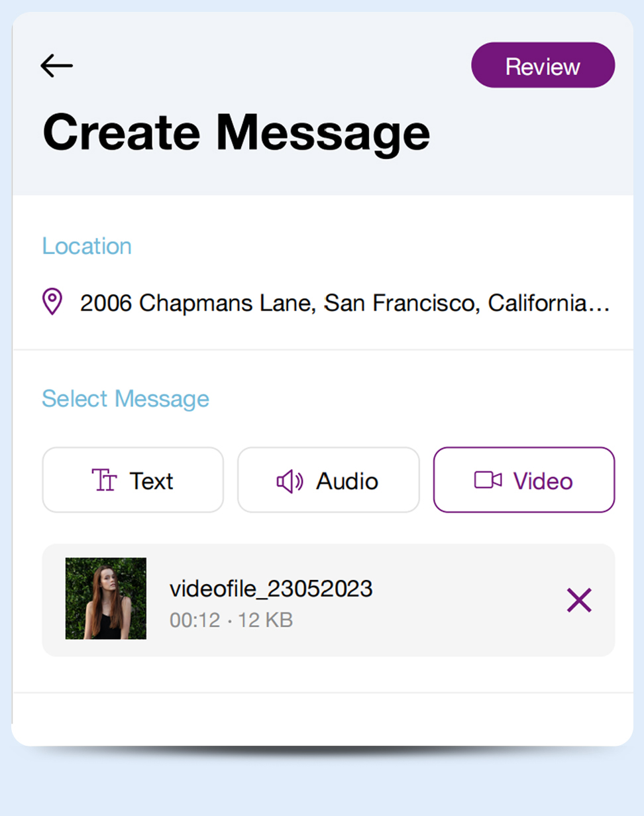Click the 00:12 · 12 KB file details

tap(231, 620)
